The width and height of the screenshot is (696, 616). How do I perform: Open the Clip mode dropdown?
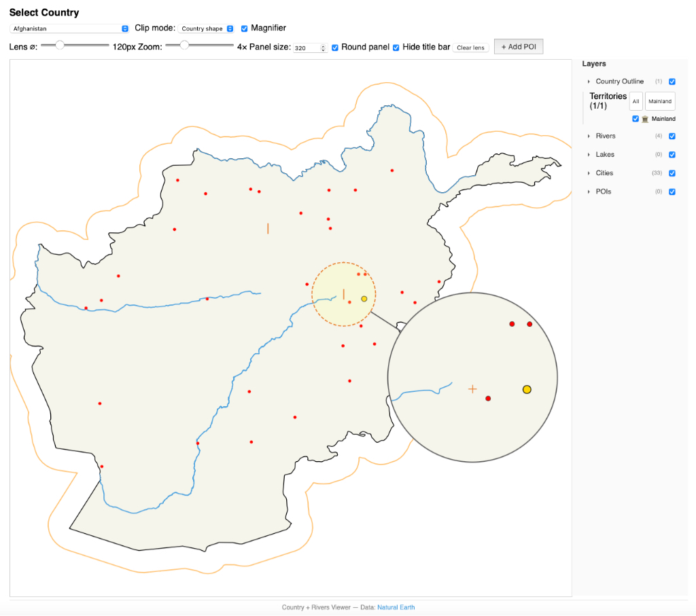(x=206, y=29)
